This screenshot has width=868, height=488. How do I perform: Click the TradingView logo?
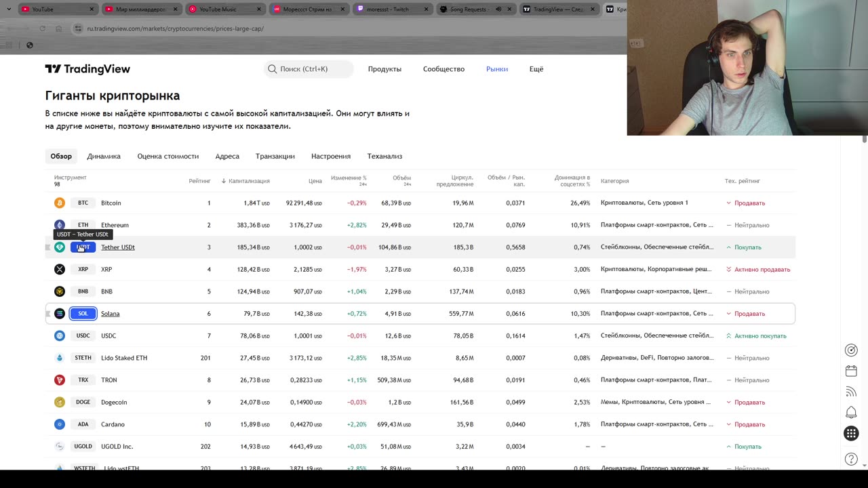click(87, 69)
